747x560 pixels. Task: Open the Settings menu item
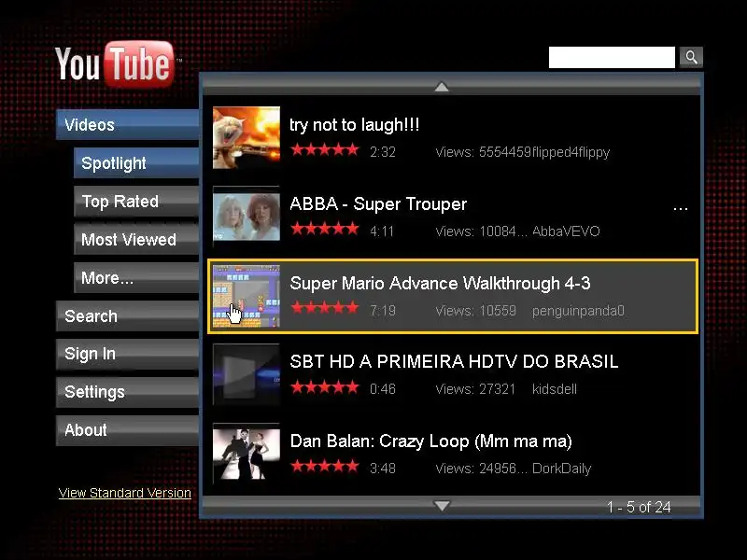pyautogui.click(x=127, y=392)
